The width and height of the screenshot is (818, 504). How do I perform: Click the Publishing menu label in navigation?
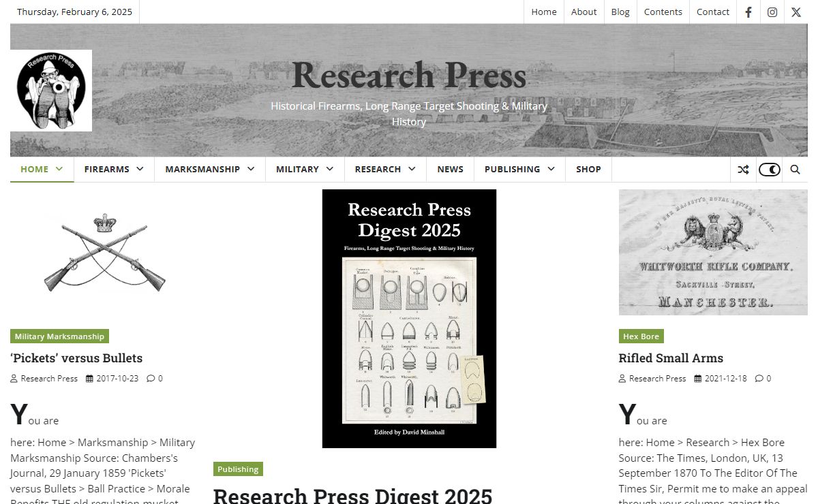click(512, 169)
